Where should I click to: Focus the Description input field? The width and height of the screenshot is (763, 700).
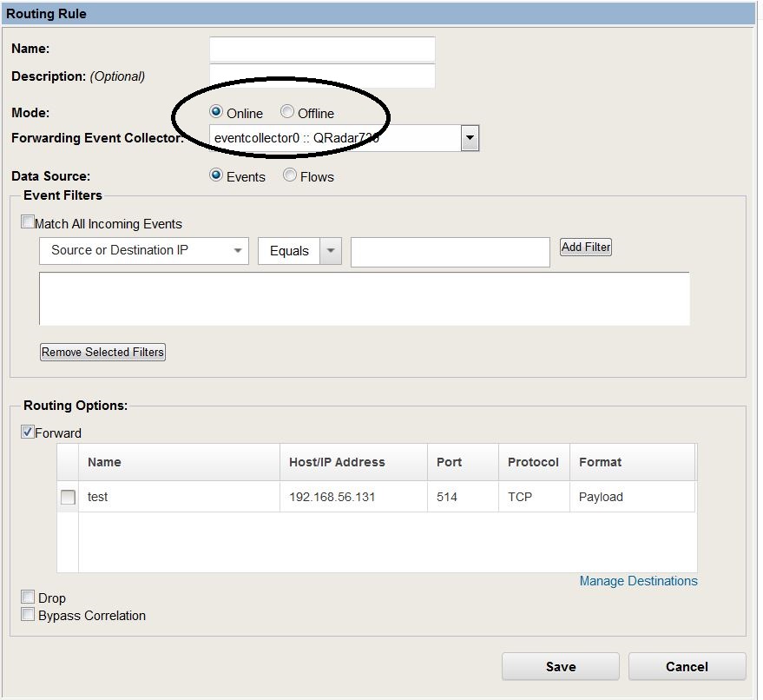click(322, 76)
